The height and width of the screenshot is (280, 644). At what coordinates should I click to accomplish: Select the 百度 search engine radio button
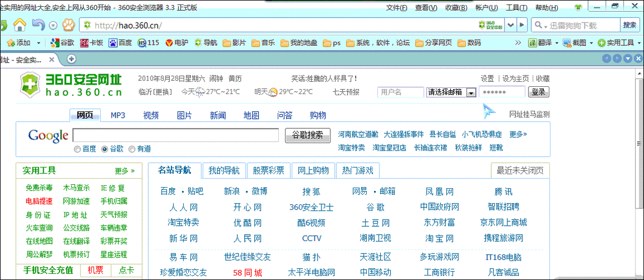(x=77, y=149)
